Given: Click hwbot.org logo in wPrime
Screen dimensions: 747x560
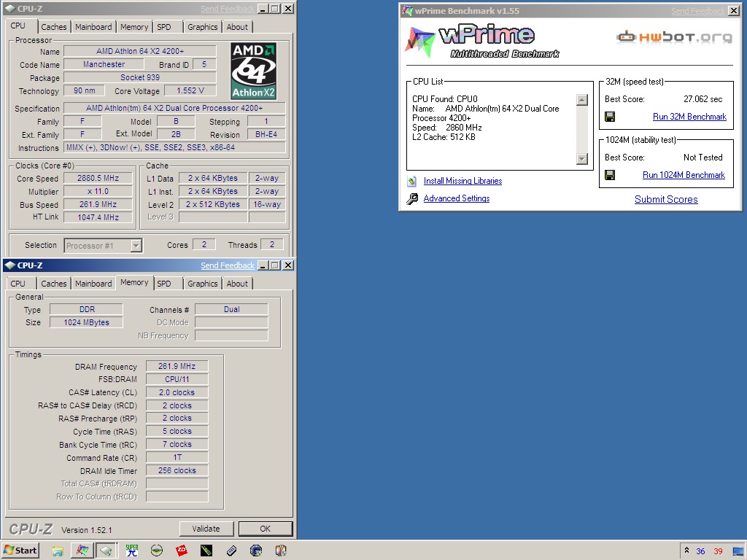Looking at the screenshot, I should tap(673, 36).
